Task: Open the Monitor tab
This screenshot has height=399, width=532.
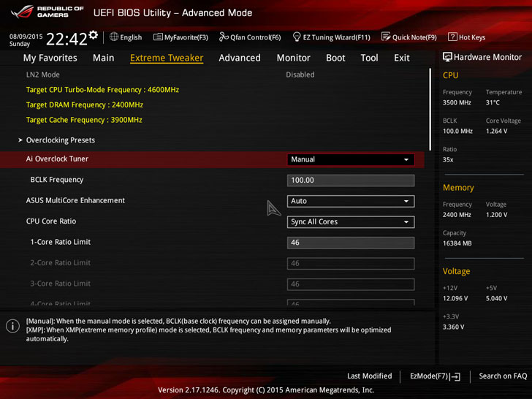Action: 294,58
